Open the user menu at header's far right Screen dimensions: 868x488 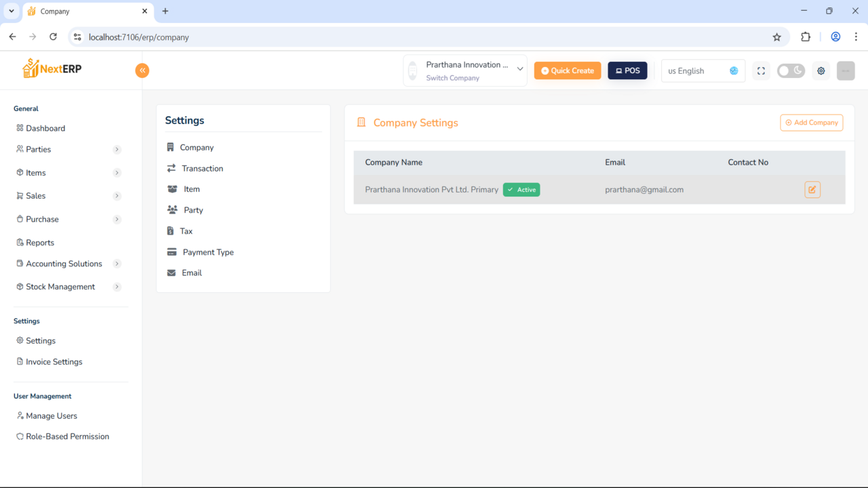(x=846, y=70)
